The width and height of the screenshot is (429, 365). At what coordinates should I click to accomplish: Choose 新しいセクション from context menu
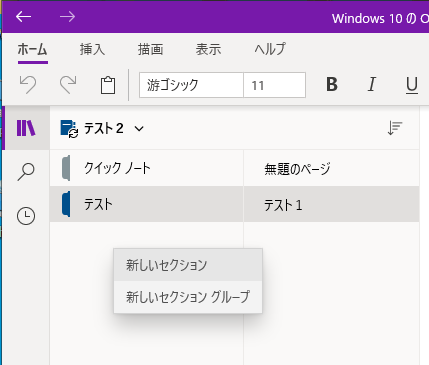(x=188, y=265)
